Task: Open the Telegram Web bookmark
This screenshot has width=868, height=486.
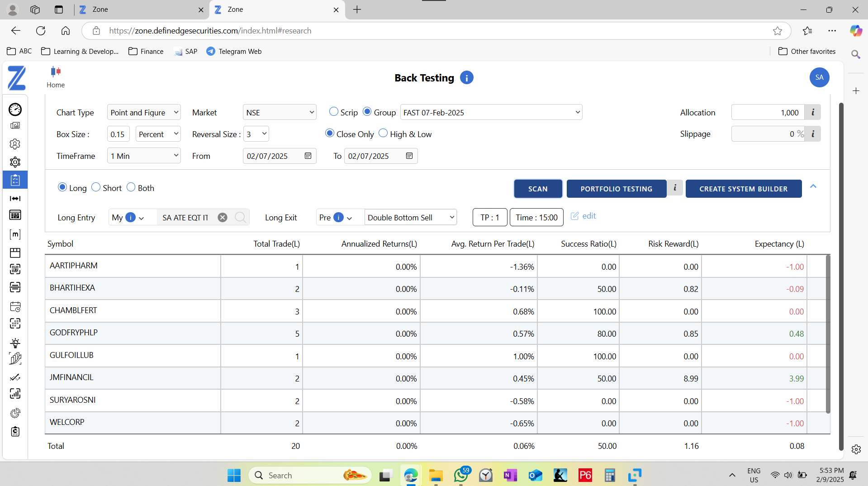Action: pyautogui.click(x=234, y=51)
